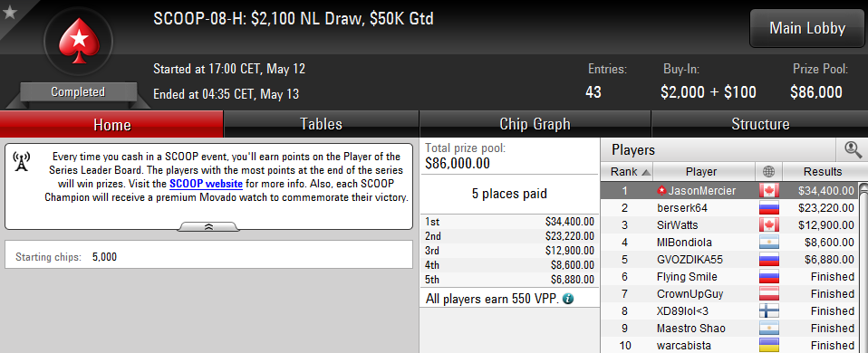Select berserk64 row in players list
Viewport: 868px width, 353px height.
coord(729,208)
